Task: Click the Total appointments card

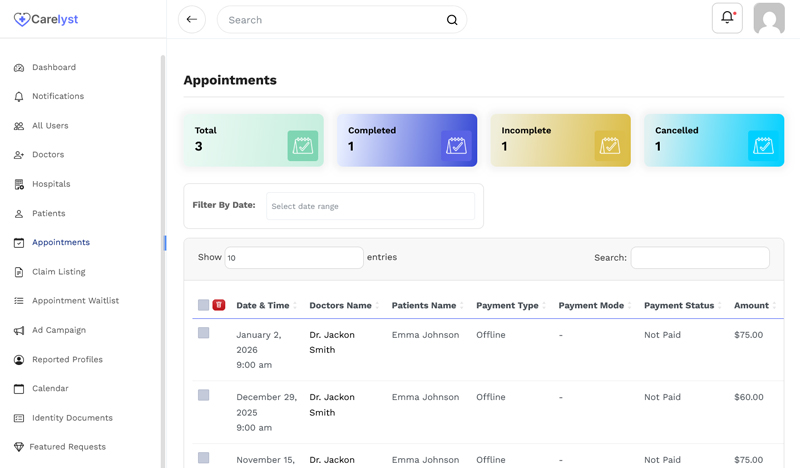Action: tap(254, 140)
